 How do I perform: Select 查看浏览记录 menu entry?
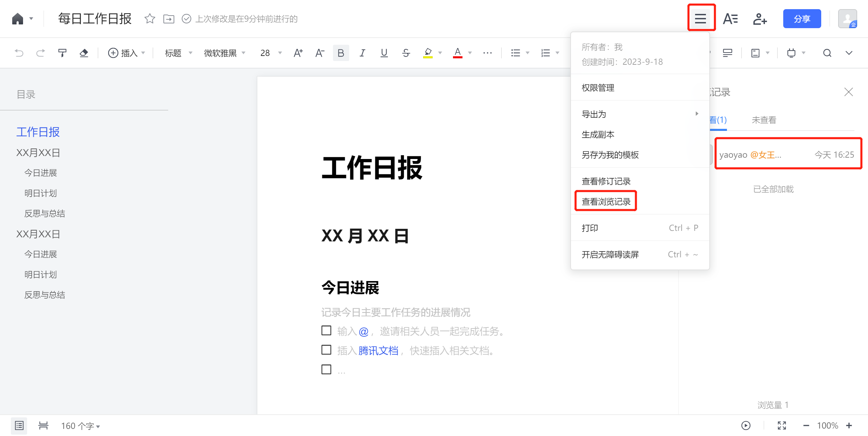(606, 201)
